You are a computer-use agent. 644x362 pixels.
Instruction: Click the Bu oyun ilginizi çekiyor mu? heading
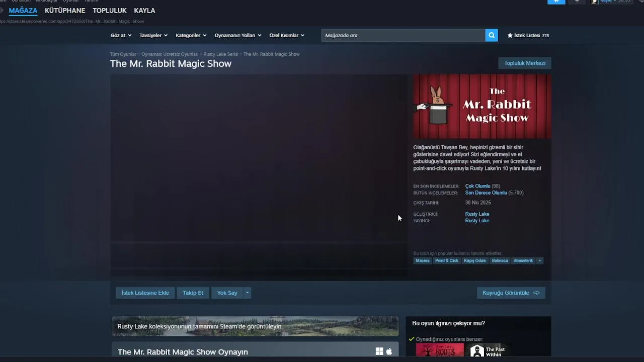pos(448,323)
